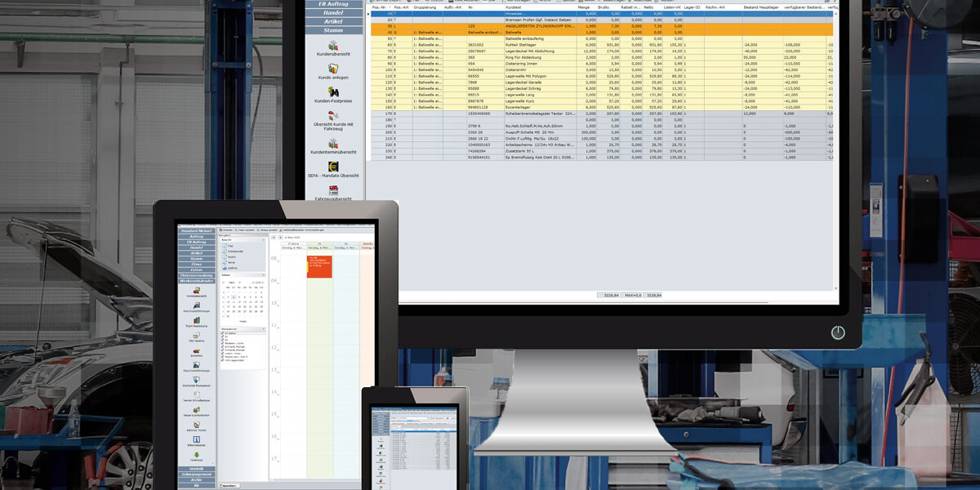
Task: Open Kunden-Festpreise icon
Action: click(x=333, y=92)
